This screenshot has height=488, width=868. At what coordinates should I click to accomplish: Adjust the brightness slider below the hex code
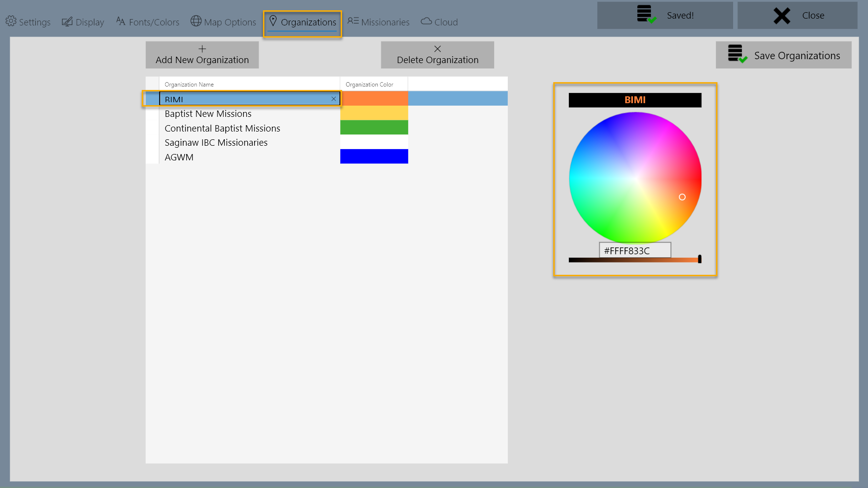coord(634,259)
